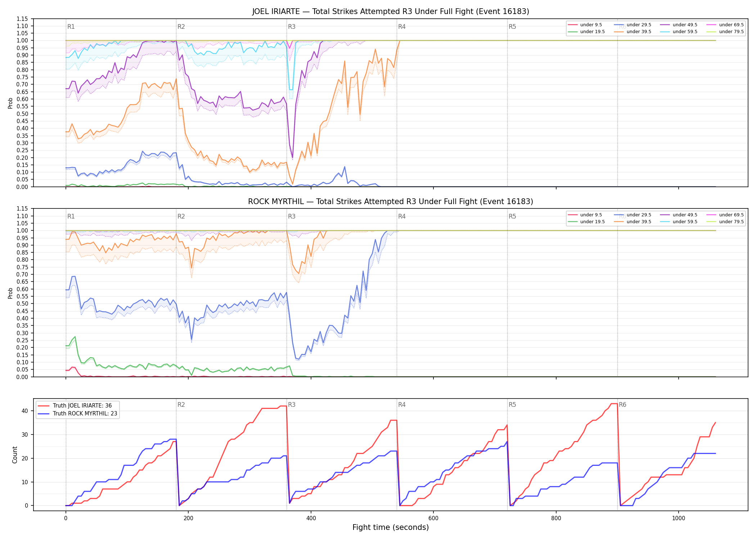Click the R3 round label in Joel Iriarte chart
Viewport: 756px width, 540px height.
pos(292,27)
